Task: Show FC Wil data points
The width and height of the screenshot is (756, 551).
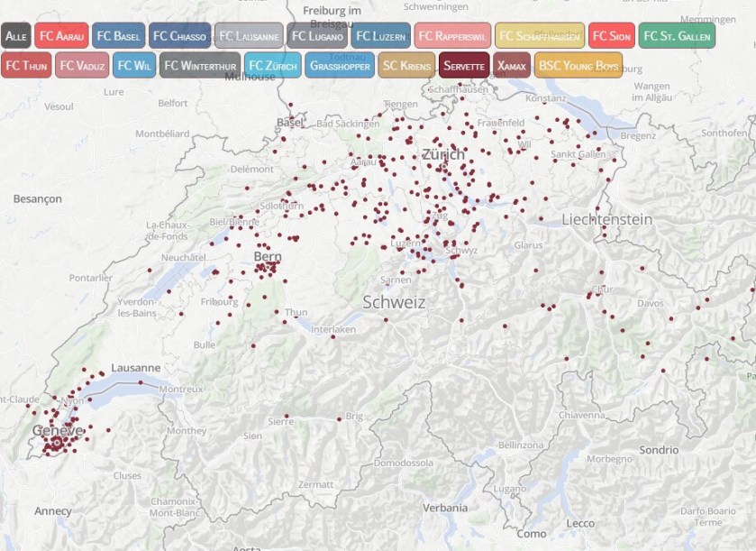Action: (x=134, y=66)
